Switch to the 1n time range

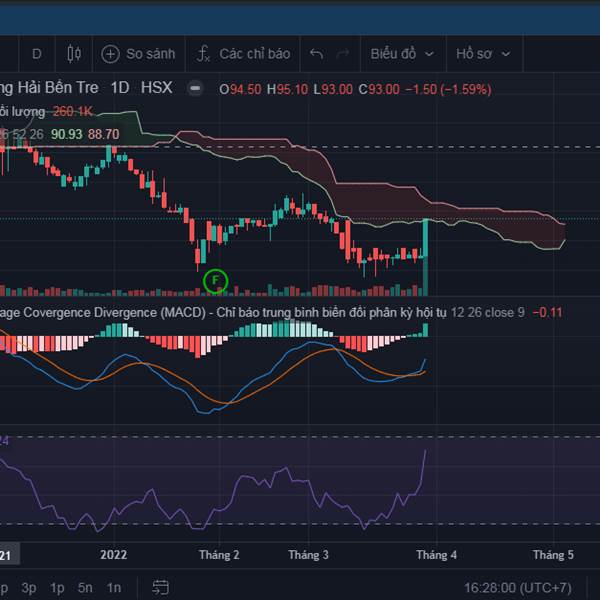(114, 587)
